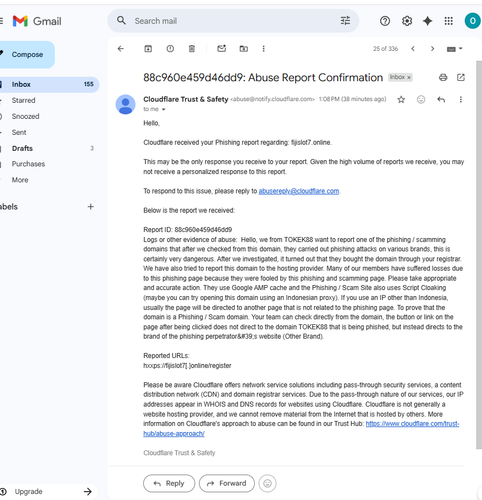Expand the More sidebar item

(x=20, y=180)
